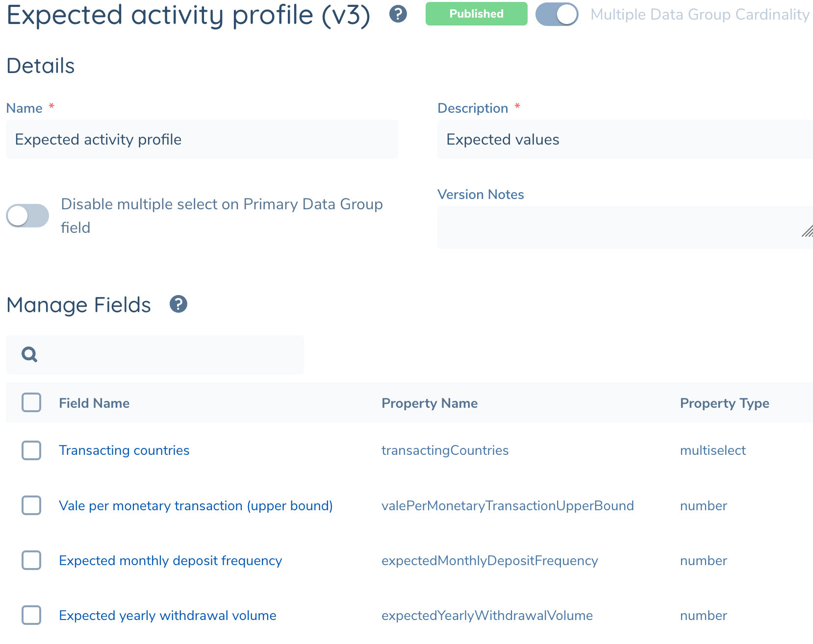813x644 pixels.
Task: Click the search magnifier icon
Action: 29,354
